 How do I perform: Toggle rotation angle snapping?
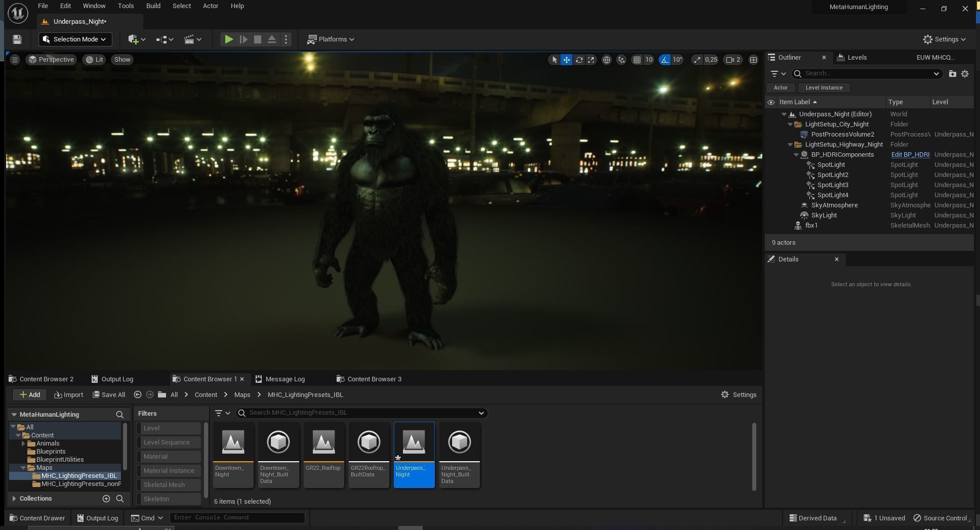coord(665,60)
